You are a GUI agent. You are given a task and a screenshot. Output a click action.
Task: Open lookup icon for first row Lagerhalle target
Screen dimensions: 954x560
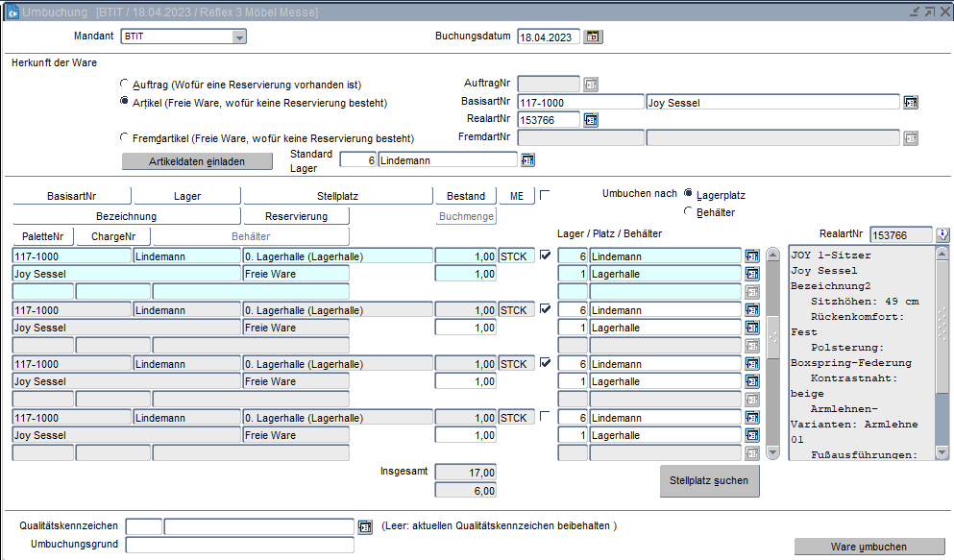coord(752,274)
